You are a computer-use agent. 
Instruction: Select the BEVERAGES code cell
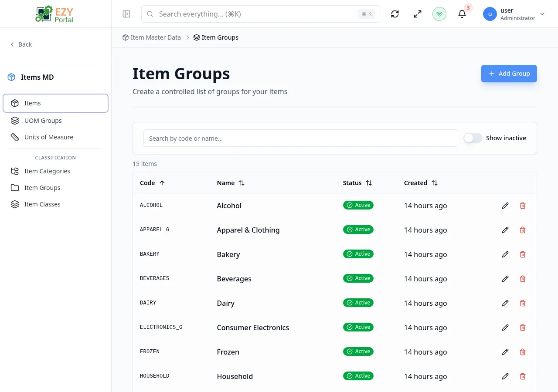pyautogui.click(x=155, y=278)
